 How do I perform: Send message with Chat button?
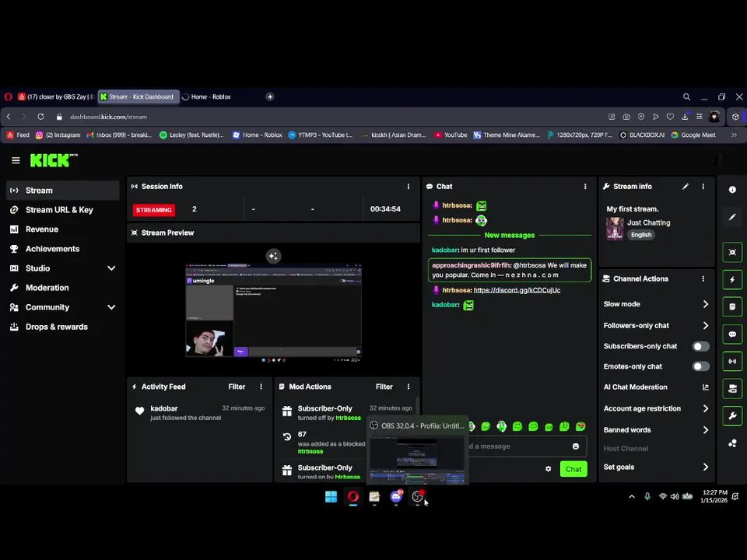[x=573, y=469]
